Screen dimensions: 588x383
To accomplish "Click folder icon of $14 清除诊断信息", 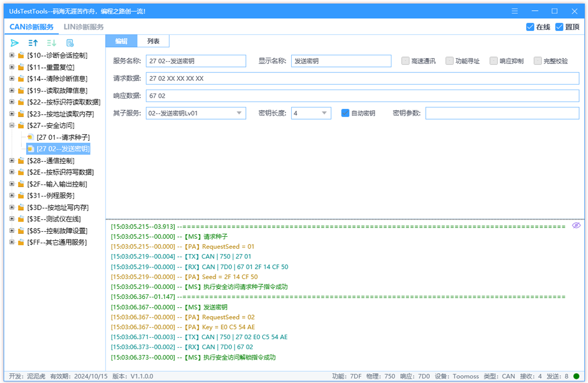I will 21,79.
